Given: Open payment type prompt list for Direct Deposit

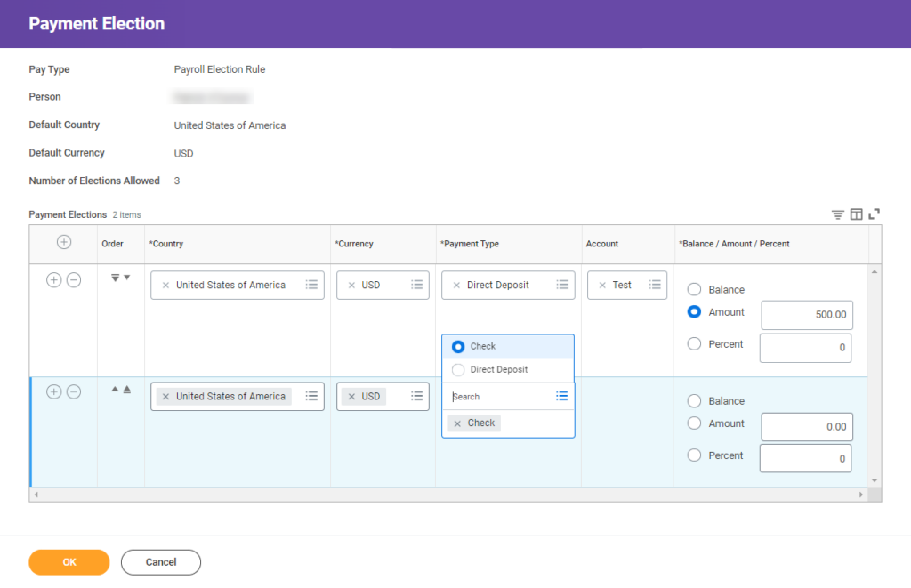Looking at the screenshot, I should (x=562, y=285).
